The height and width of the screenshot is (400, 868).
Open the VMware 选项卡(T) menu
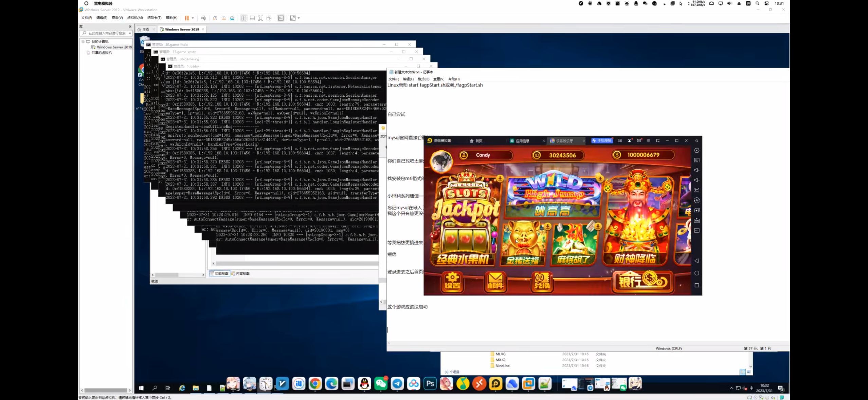(154, 18)
